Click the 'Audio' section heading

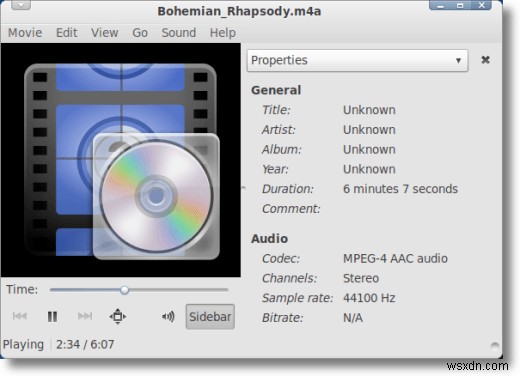[270, 239]
